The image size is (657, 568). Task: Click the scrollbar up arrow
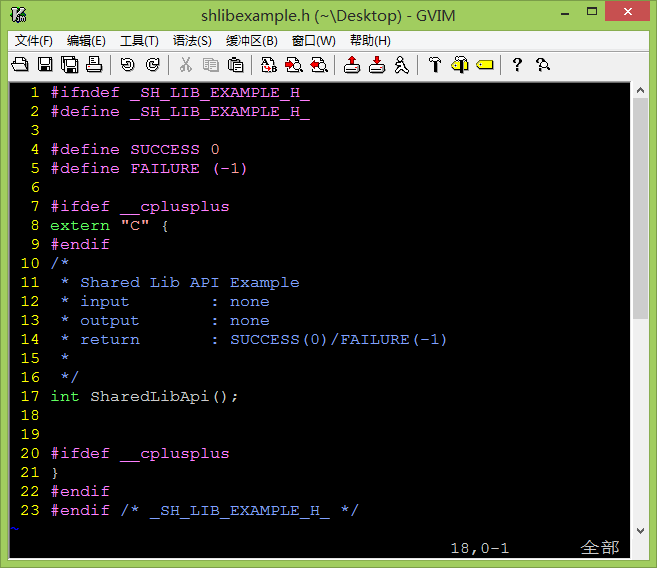pyautogui.click(x=640, y=90)
